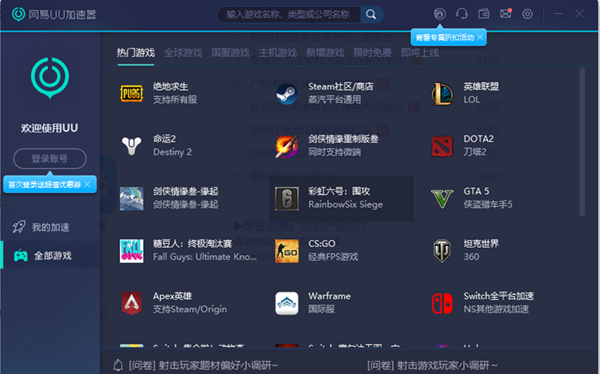Click the search magnifier button
The width and height of the screenshot is (600, 374).
[x=371, y=15]
